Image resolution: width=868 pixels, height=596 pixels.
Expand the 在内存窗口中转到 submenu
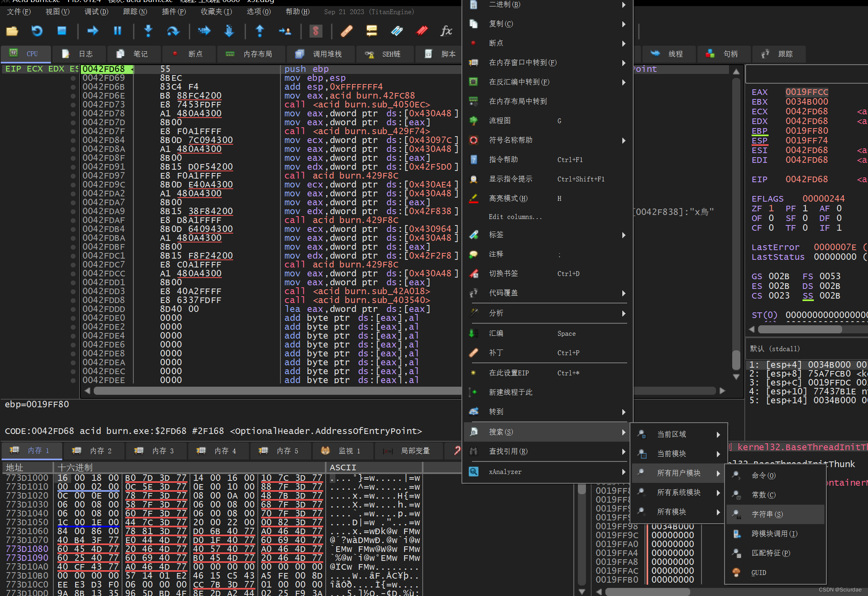[x=548, y=63]
